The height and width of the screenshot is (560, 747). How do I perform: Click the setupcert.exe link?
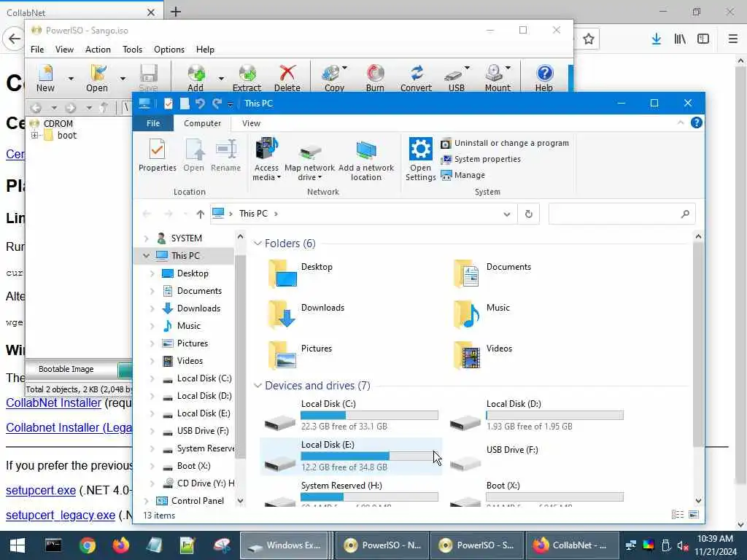(41, 491)
